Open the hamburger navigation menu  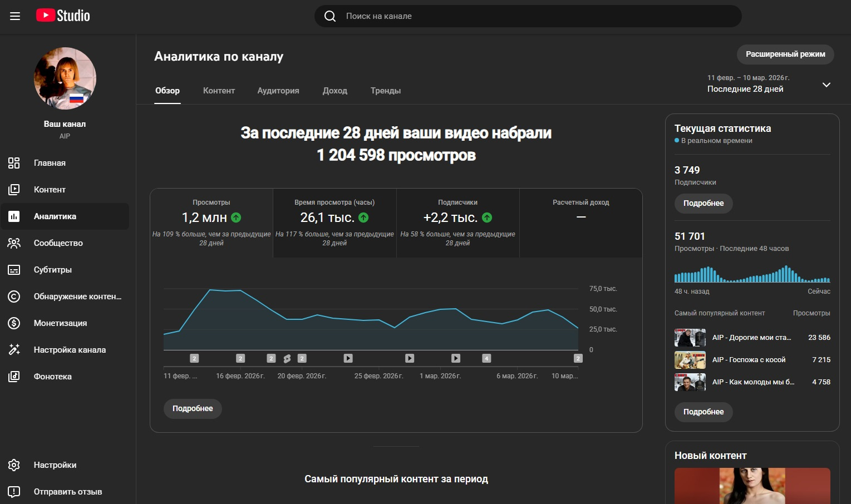pos(15,16)
